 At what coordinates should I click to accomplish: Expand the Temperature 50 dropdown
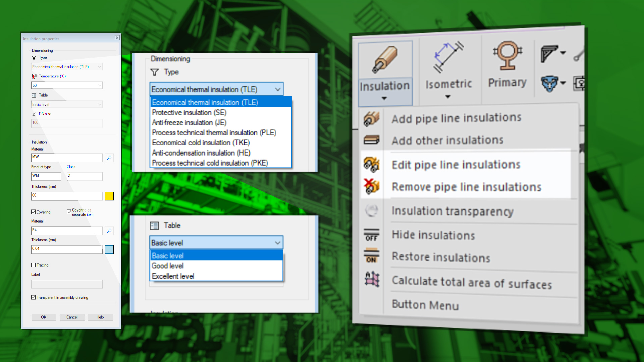pyautogui.click(x=99, y=85)
